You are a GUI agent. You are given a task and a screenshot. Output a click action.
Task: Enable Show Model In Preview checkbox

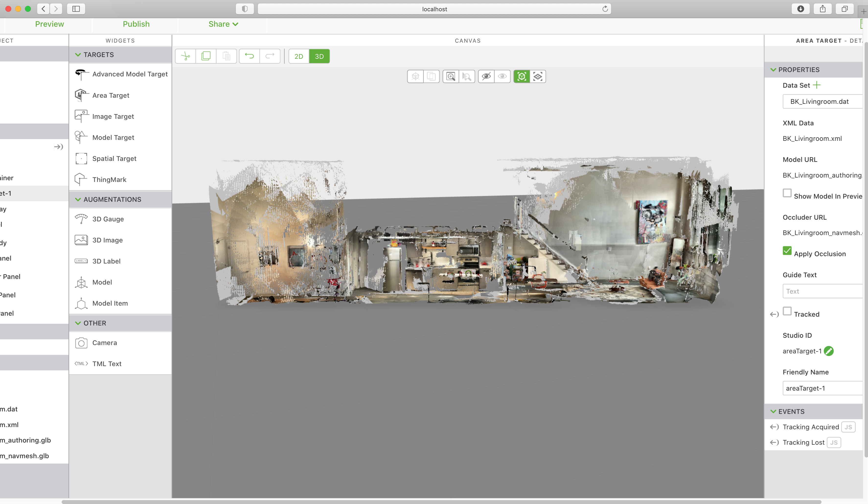pyautogui.click(x=787, y=193)
